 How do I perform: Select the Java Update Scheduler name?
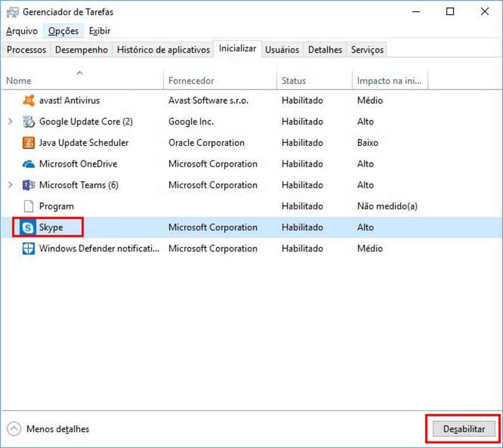pos(84,143)
